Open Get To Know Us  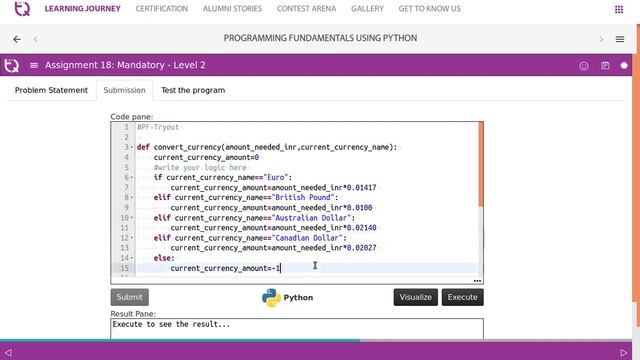coord(429,9)
